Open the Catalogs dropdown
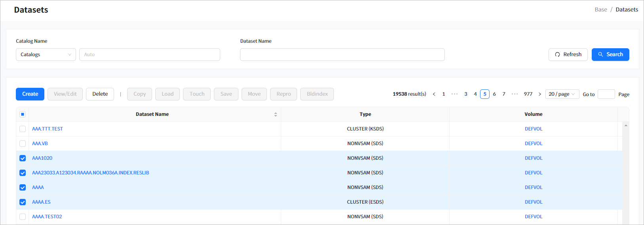The height and width of the screenshot is (225, 644). coord(46,55)
